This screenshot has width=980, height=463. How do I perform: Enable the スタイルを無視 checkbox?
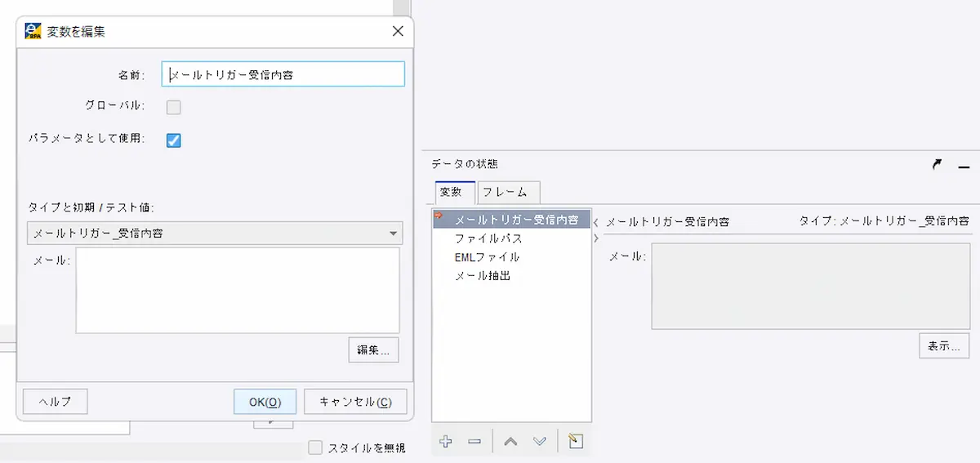coord(315,447)
